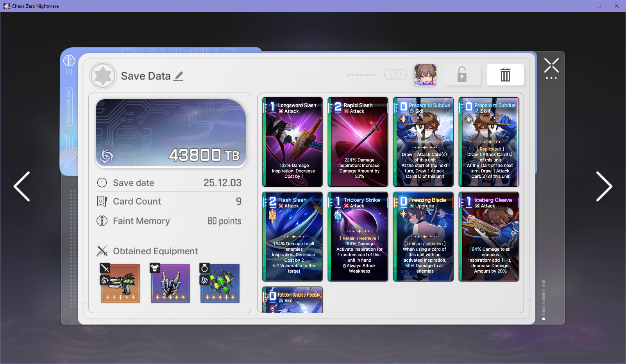Open the Freezing Blade upgrade card

423,237
